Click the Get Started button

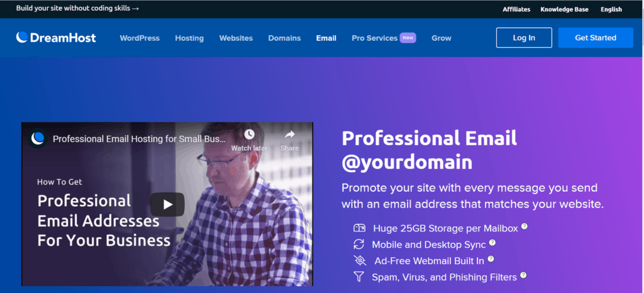pyautogui.click(x=596, y=38)
